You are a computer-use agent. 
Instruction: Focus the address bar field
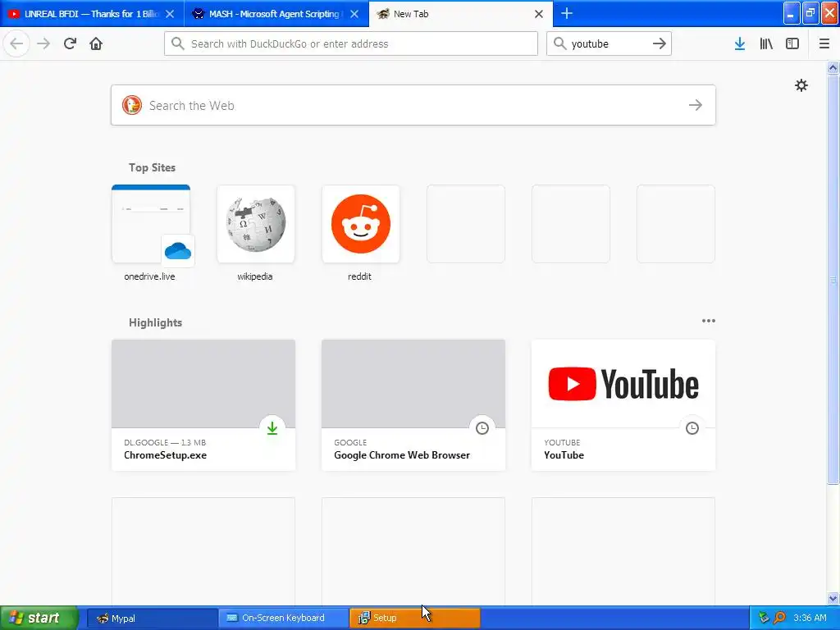(351, 43)
